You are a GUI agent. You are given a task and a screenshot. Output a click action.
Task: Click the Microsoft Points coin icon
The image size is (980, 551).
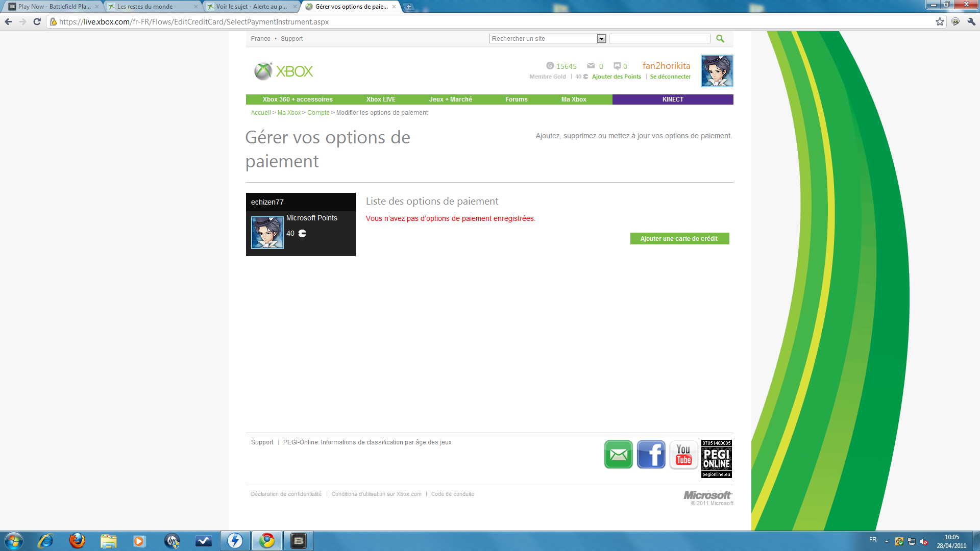pyautogui.click(x=585, y=77)
